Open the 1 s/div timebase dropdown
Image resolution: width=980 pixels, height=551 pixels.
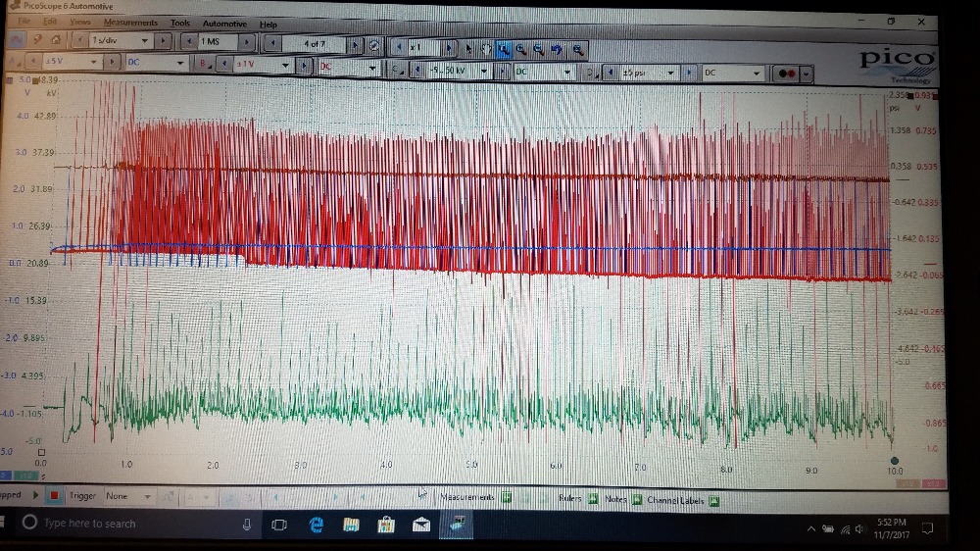coord(145,41)
